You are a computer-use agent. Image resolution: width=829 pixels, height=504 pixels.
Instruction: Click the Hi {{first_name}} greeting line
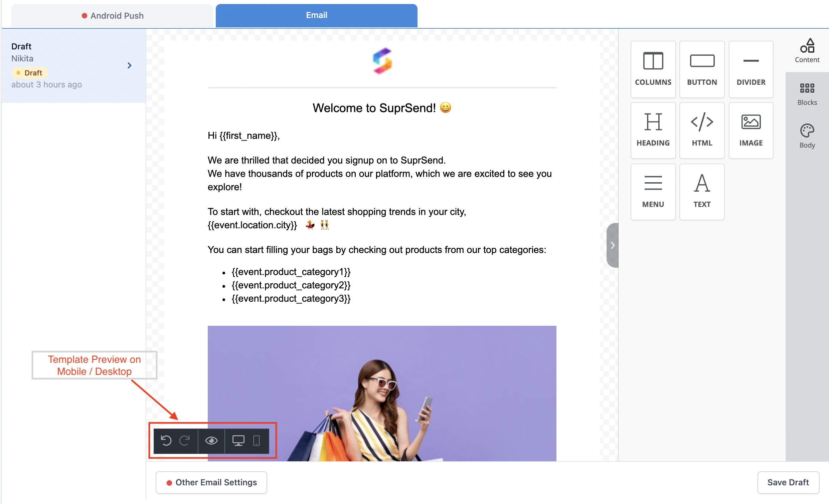coord(243,136)
